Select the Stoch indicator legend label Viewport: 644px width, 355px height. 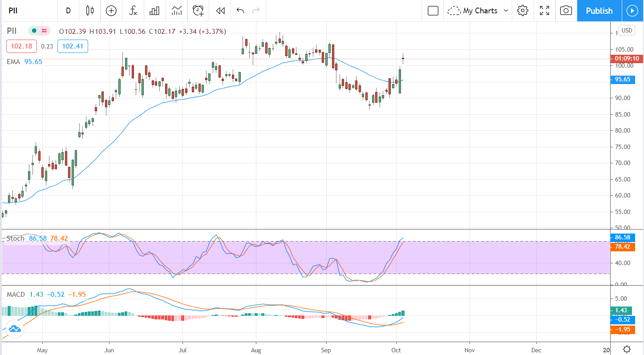click(15, 238)
